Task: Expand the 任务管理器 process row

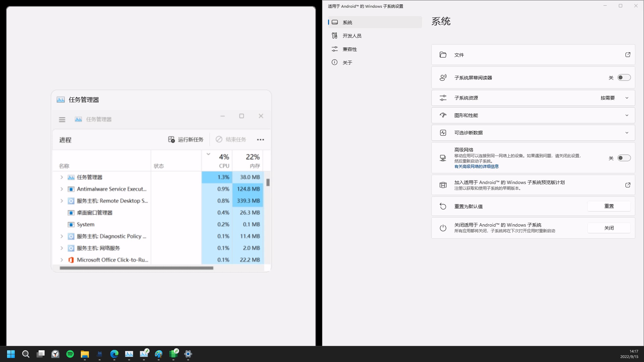Action: coord(62,177)
